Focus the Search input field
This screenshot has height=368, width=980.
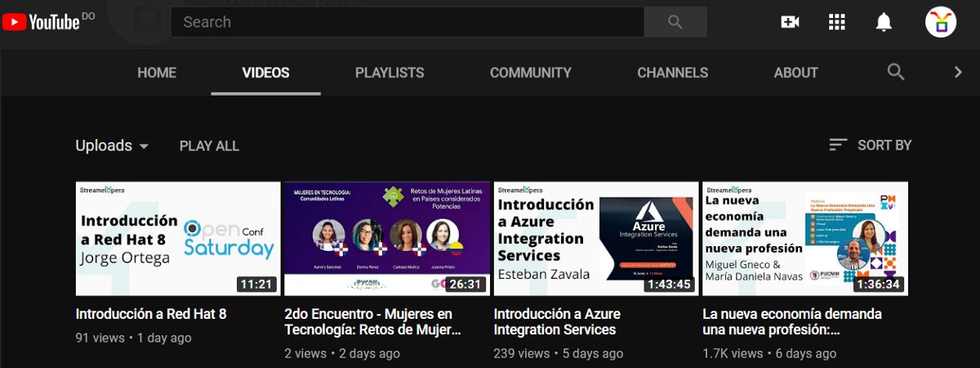(408, 22)
